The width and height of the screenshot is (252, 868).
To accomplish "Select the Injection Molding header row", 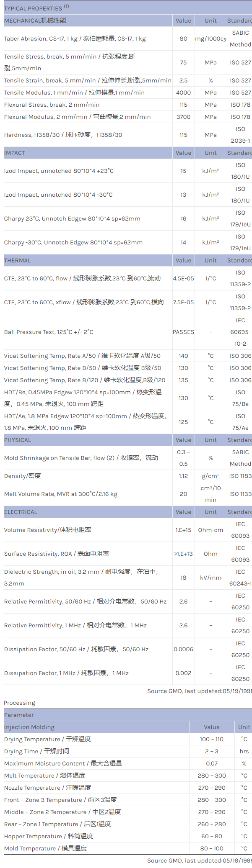I will [x=29, y=727].
